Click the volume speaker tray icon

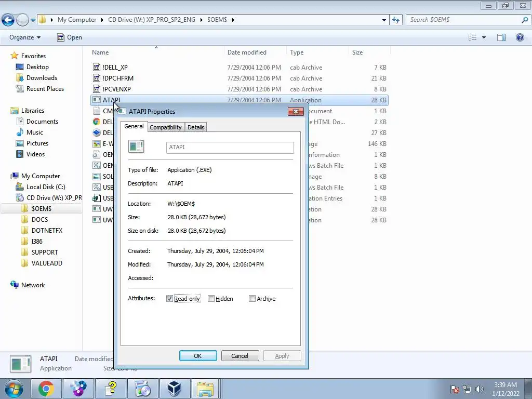(x=479, y=389)
